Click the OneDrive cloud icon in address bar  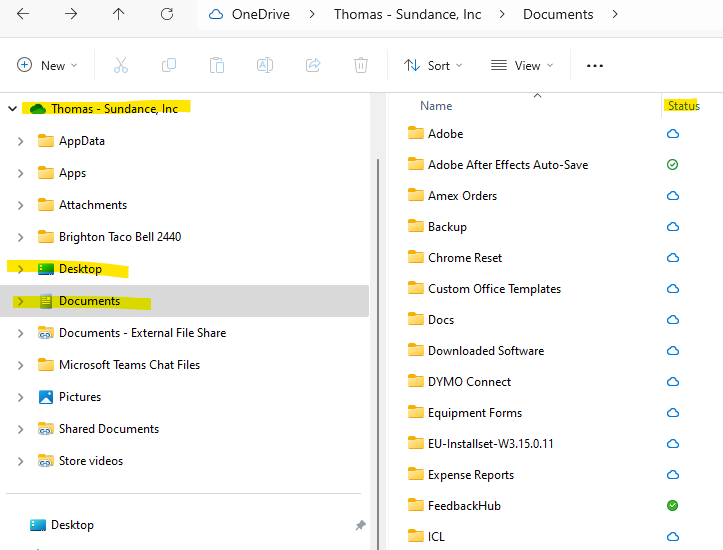[216, 14]
